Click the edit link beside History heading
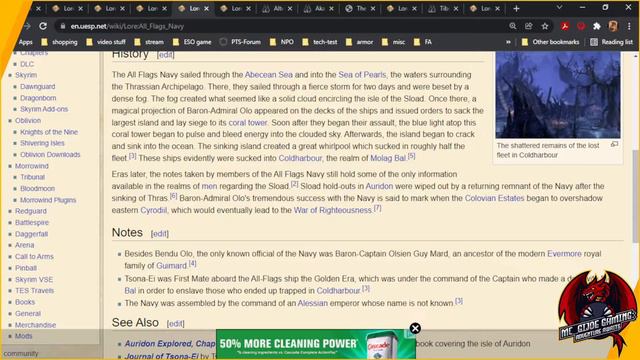640x360 pixels. 165,55
